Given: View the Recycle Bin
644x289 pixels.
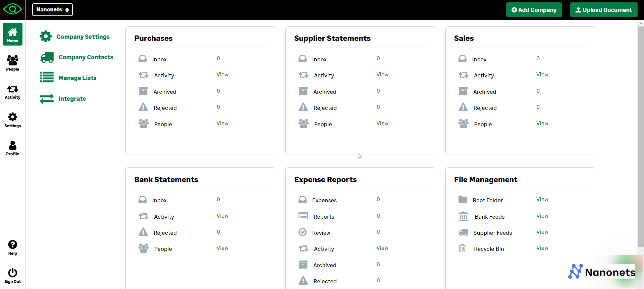Looking at the screenshot, I should pos(542,248).
